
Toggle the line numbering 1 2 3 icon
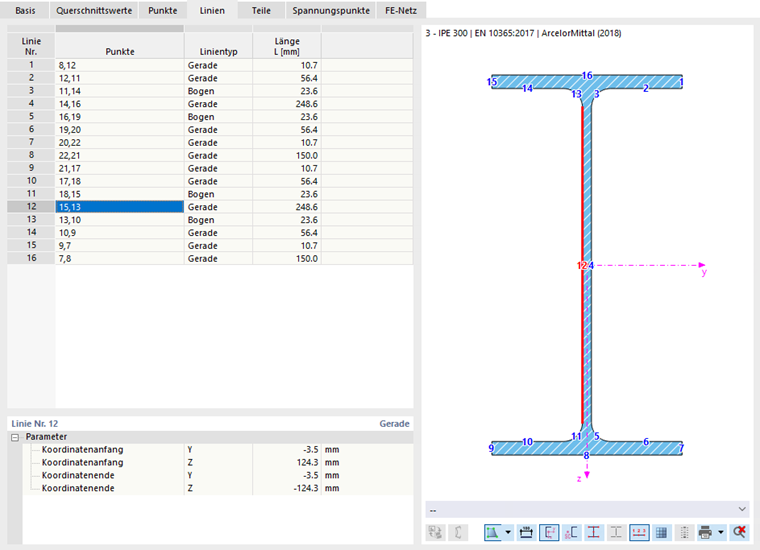pos(639,533)
